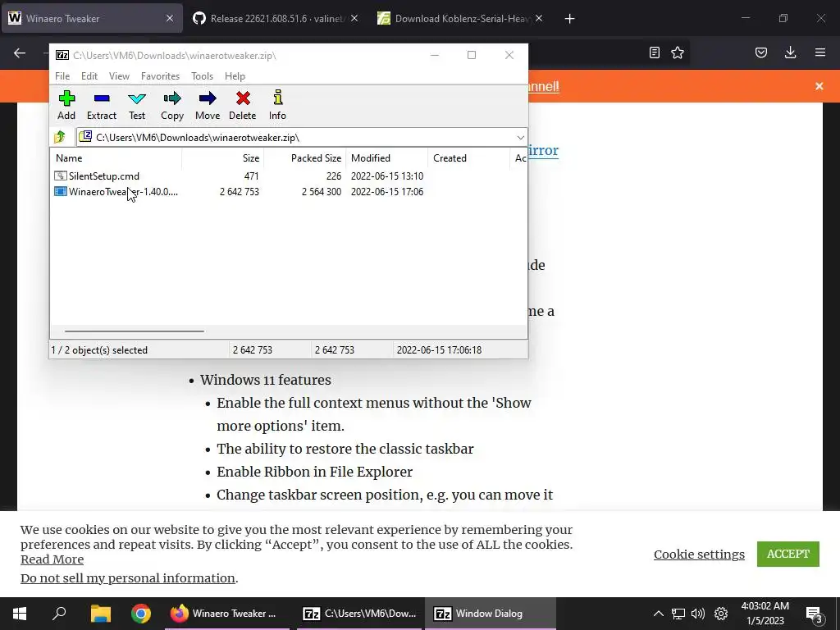Switch to the Release 22621.608.51.6 GitHub tab
The width and height of the screenshot is (840, 630).
(x=276, y=18)
